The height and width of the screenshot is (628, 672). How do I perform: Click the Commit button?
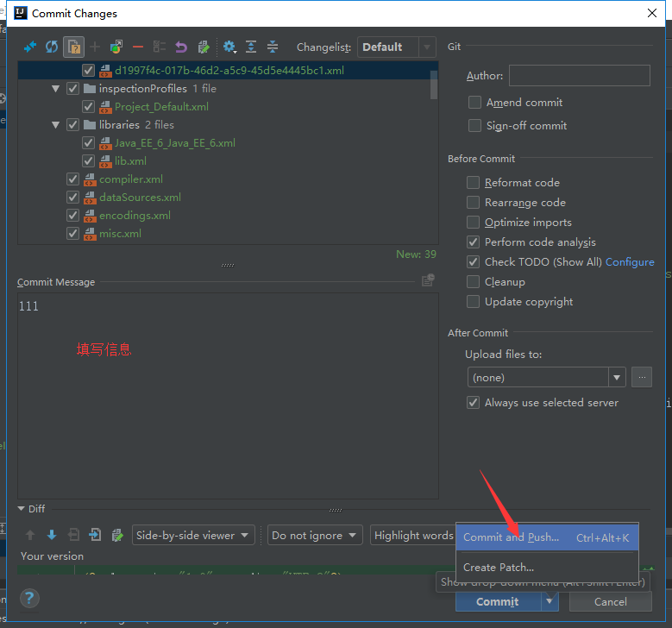[x=498, y=601]
